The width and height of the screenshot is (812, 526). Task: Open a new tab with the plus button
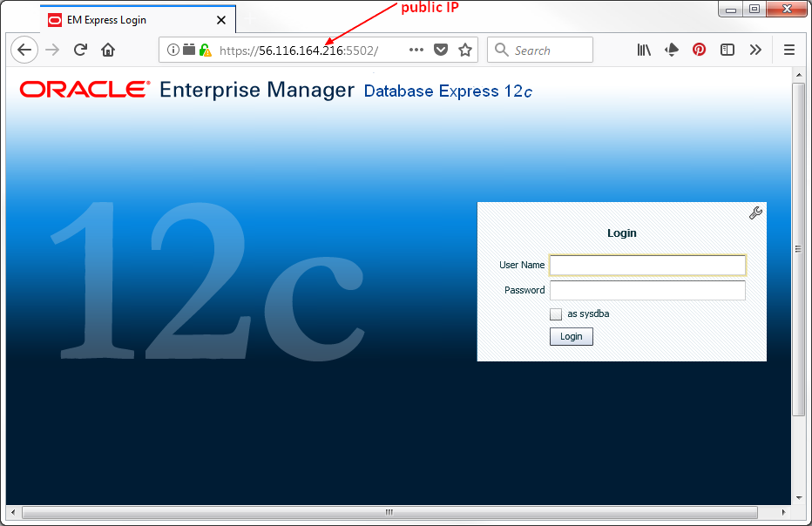(x=252, y=18)
